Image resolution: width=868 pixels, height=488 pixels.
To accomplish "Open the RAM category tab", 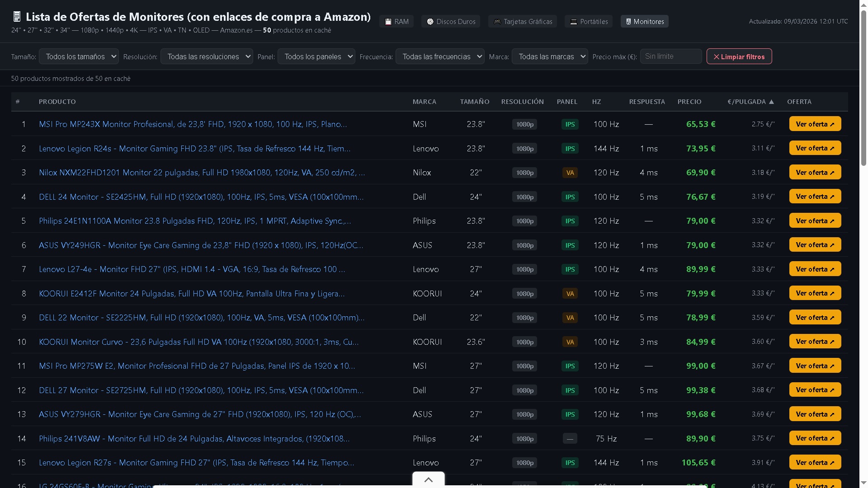I will click(x=396, y=21).
